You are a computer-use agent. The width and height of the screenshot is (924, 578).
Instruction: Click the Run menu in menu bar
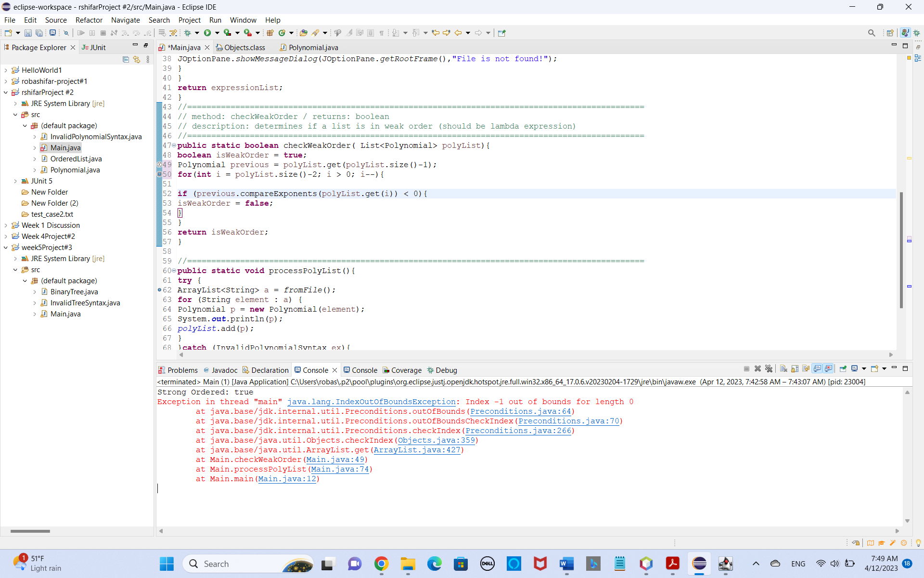(x=214, y=19)
